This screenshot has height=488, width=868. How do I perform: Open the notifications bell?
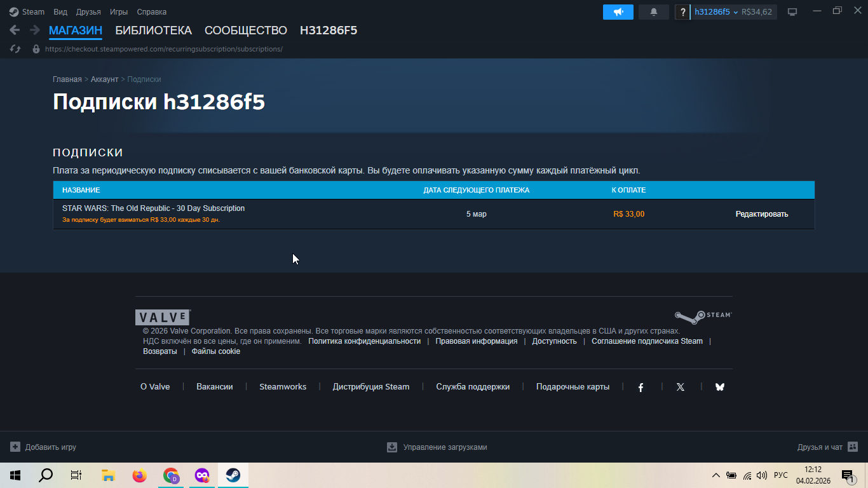(654, 12)
